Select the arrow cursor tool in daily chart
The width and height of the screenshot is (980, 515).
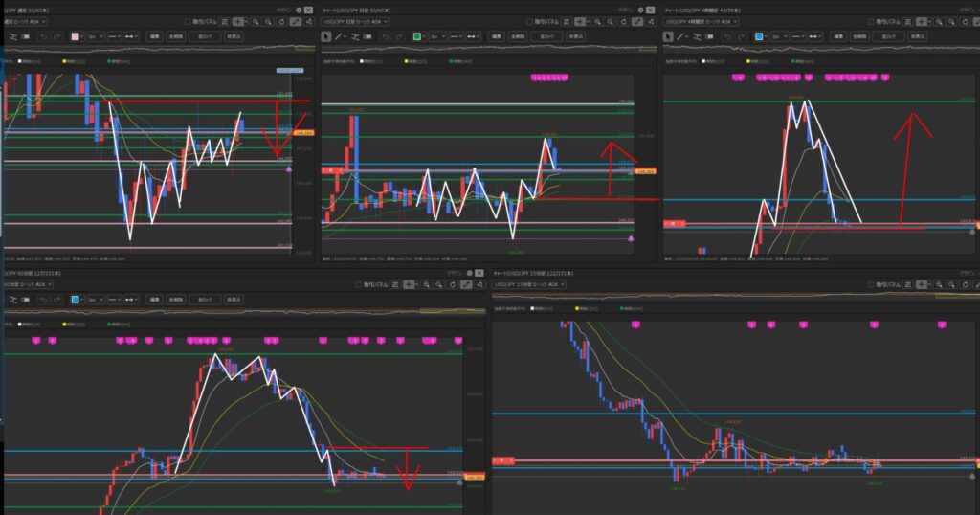coord(326,35)
